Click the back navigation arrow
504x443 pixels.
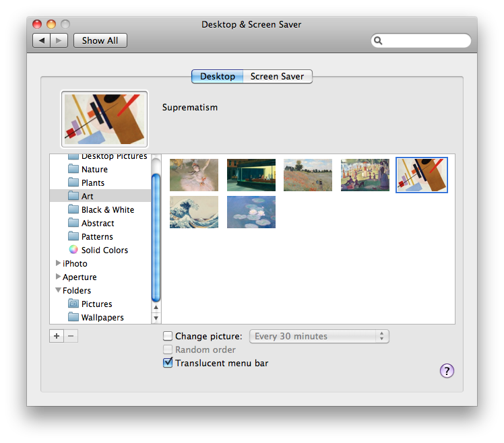[x=42, y=40]
